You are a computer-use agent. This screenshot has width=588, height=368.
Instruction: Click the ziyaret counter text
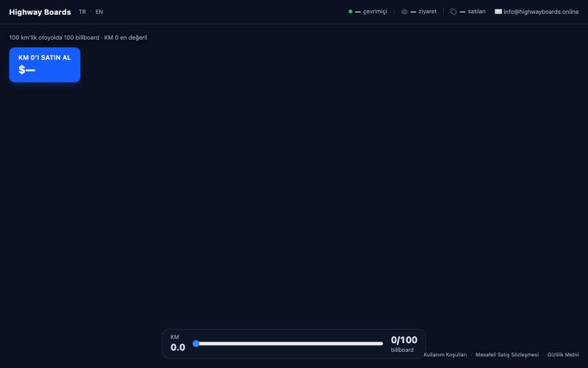(x=428, y=12)
